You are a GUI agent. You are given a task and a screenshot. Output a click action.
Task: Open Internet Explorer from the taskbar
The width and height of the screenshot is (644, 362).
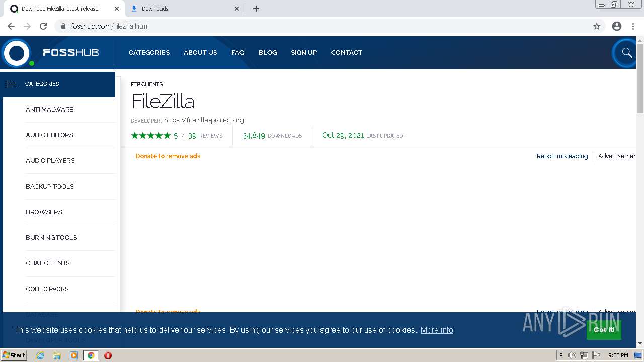point(40,355)
